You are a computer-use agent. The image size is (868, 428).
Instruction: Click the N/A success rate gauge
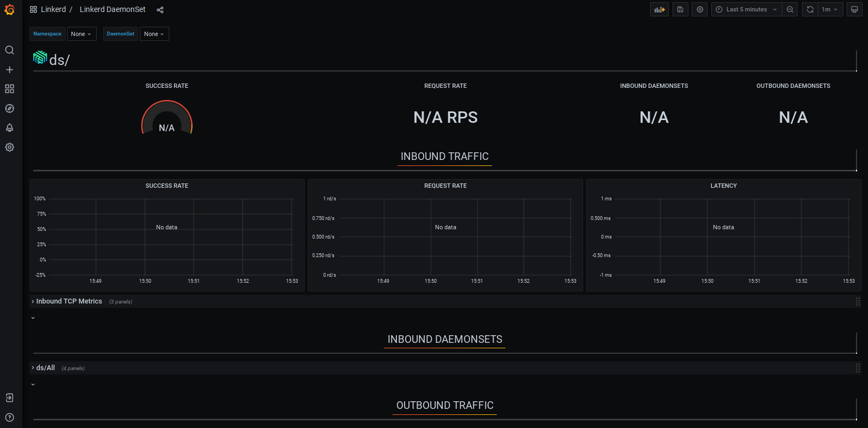(167, 118)
